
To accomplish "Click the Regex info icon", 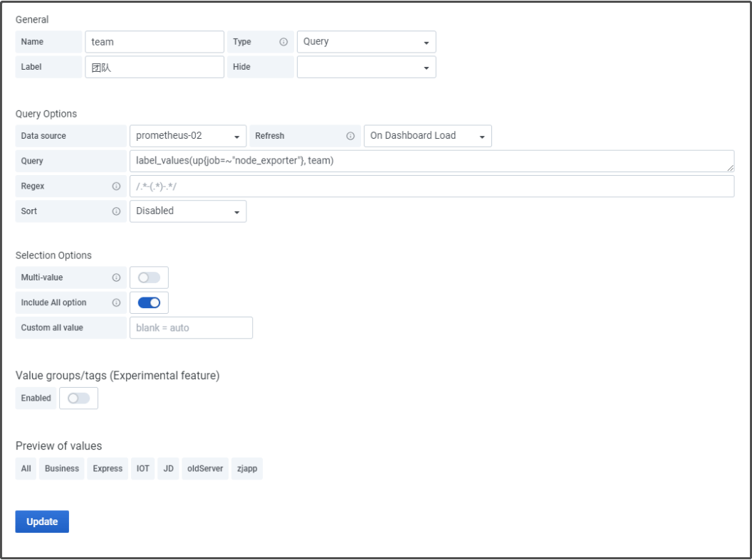I will [x=116, y=186].
